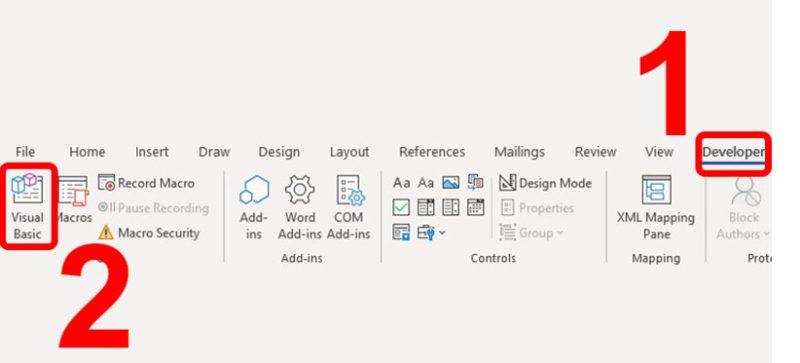Click the Properties button in Controls
The height and width of the screenshot is (363, 800).
[537, 208]
